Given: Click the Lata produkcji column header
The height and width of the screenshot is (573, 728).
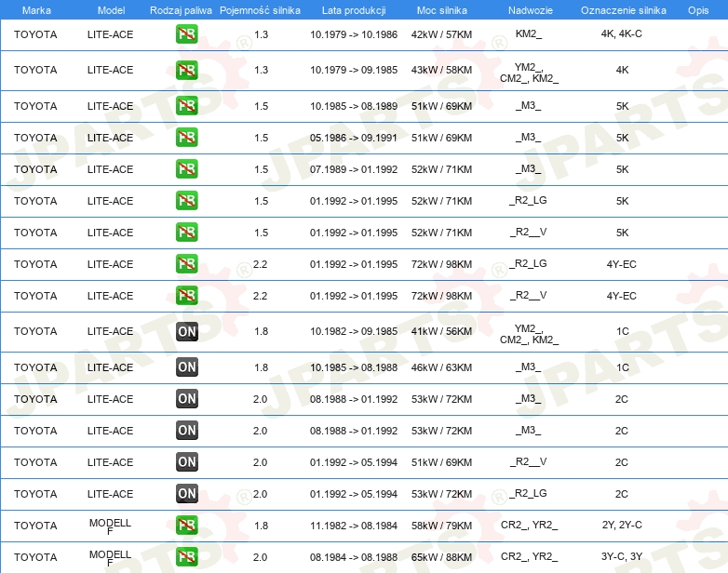Looking at the screenshot, I should pyautogui.click(x=354, y=10).
